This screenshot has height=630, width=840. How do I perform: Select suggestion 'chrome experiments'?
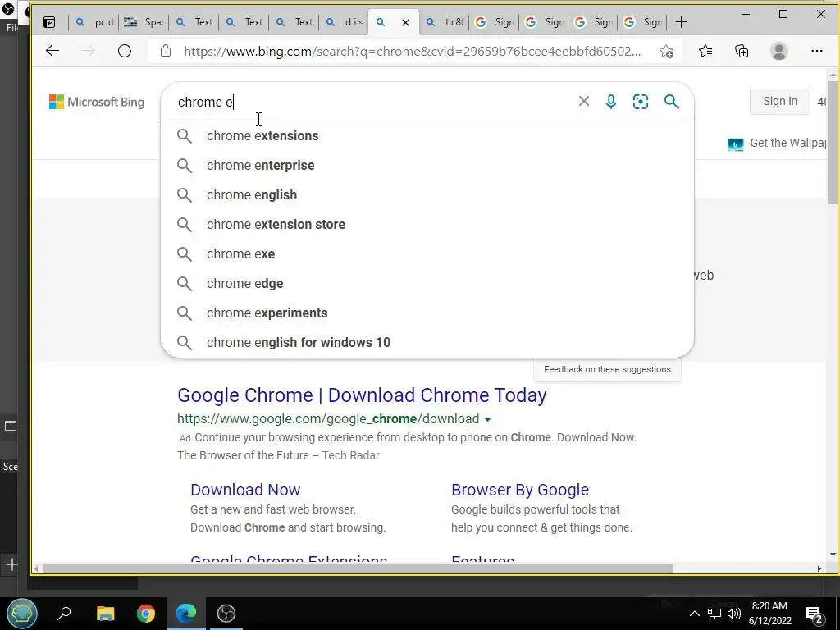click(427, 313)
